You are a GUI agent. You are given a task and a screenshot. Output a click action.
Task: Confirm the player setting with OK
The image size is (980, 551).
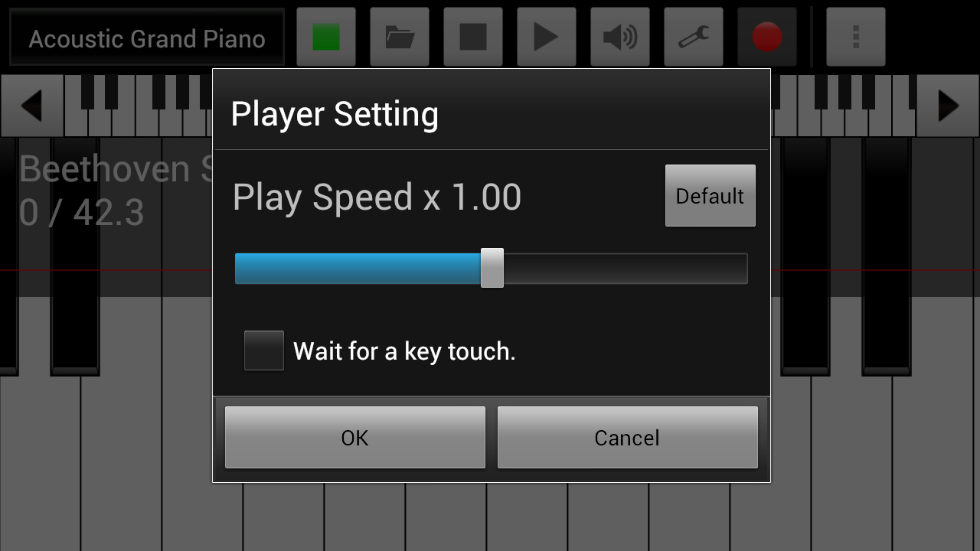click(x=355, y=437)
